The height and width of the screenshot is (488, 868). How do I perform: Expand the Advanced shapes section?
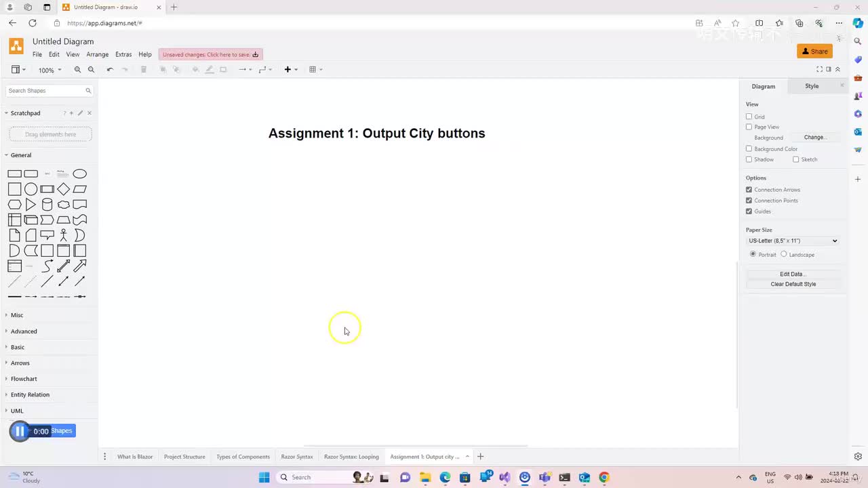click(24, 331)
